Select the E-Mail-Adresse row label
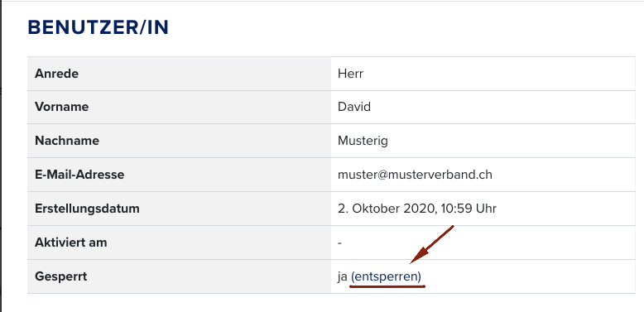The image size is (644, 312). coord(79,175)
